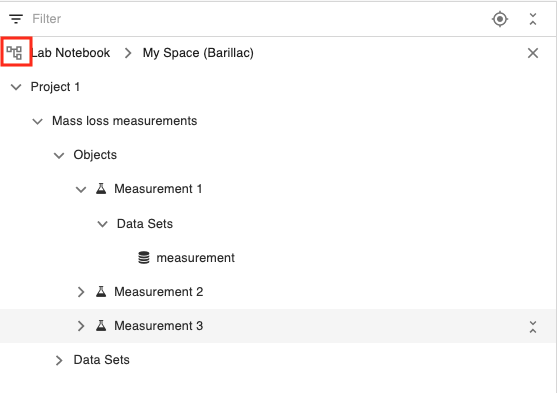Collapse Measurement 1 with its chevron
557x393 pixels.
[81, 189]
